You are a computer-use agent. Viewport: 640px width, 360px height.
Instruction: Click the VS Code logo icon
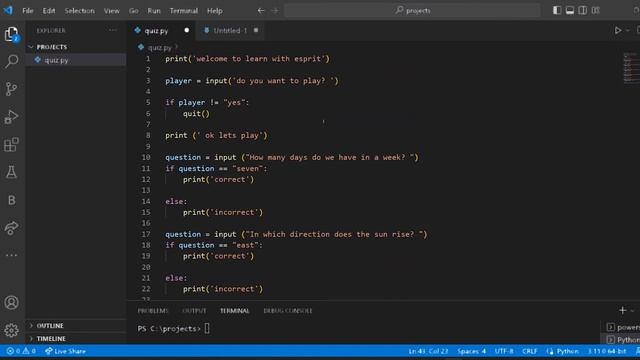(x=8, y=10)
